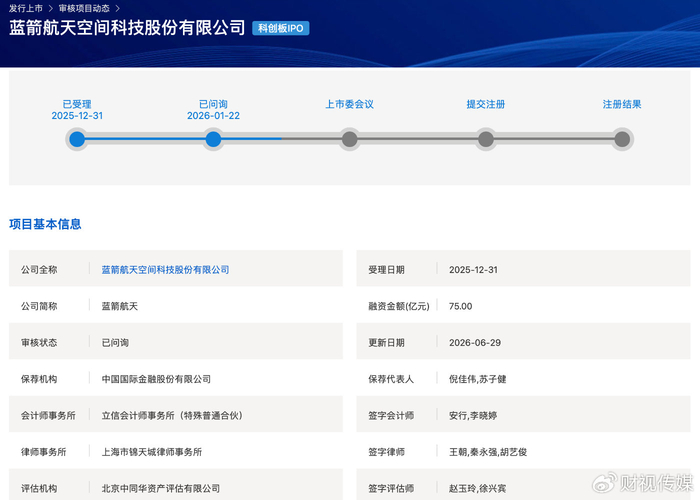Select the 融资金额(亿元) field label
The image size is (700, 500).
coord(399,306)
